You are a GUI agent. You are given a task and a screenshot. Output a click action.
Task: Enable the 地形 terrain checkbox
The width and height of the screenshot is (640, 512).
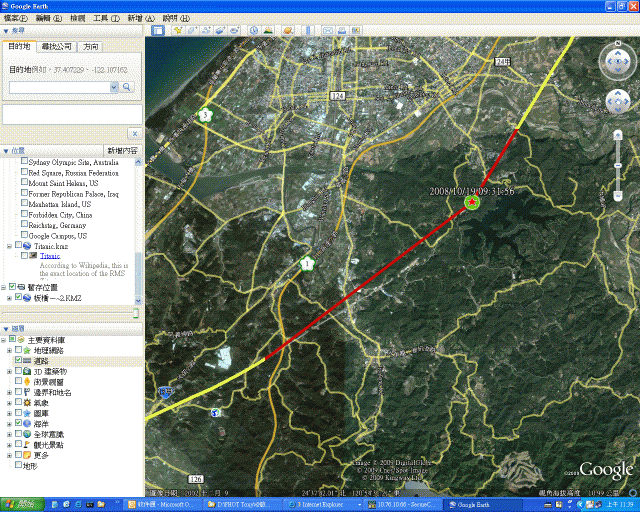pyautogui.click(x=18, y=465)
